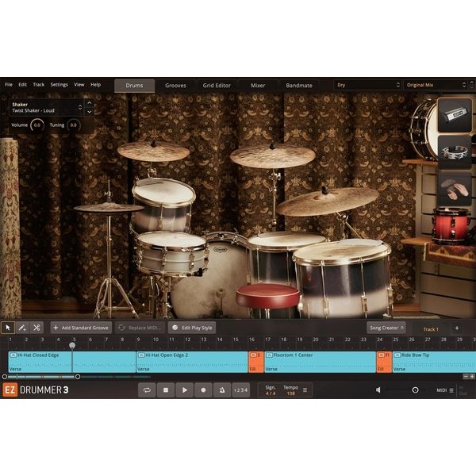476x476 pixels.
Task: Select the Fill block at bar 24
Action: point(384,362)
